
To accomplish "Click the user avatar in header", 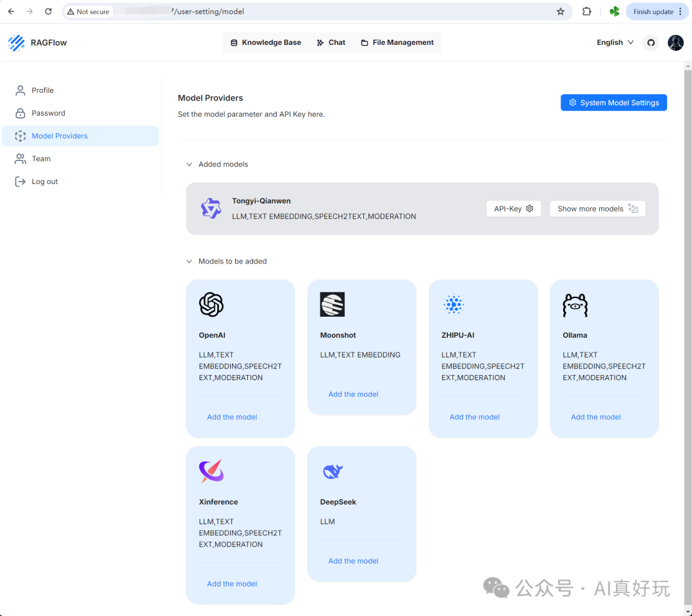I will (675, 43).
